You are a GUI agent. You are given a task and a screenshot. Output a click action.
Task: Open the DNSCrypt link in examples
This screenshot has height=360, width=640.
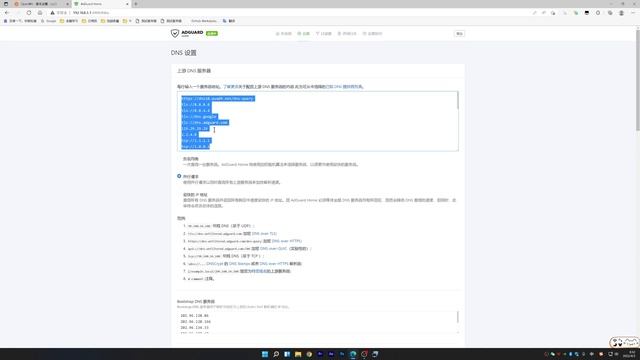[x=215, y=264]
